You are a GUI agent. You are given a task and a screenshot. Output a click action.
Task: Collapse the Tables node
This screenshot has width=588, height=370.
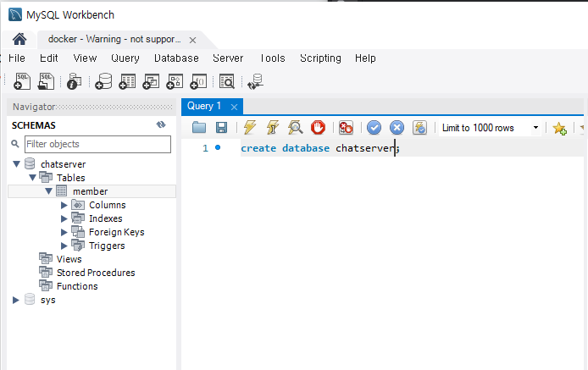pos(33,178)
